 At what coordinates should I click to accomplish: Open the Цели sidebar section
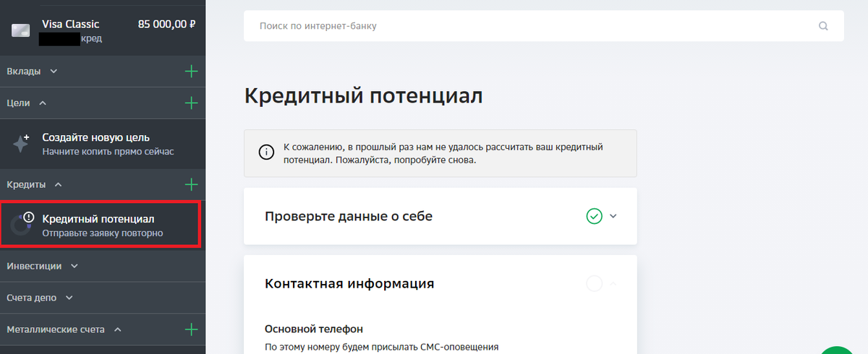pos(103,103)
